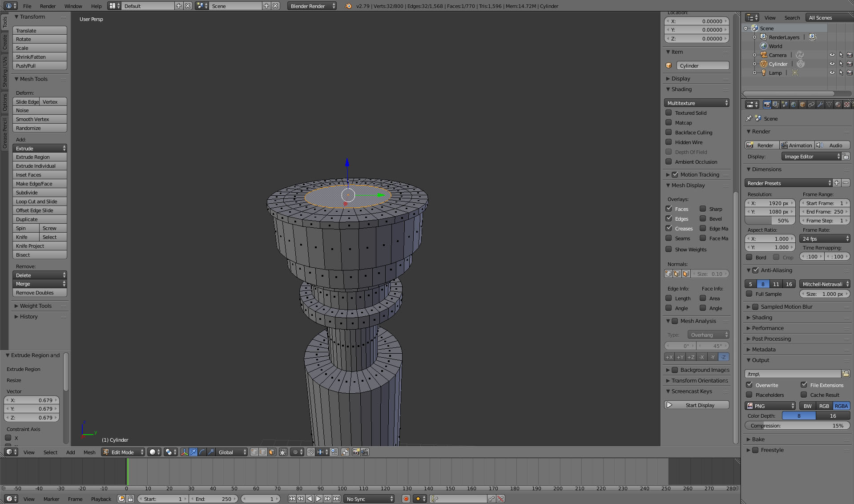This screenshot has height=504, width=854.
Task: Expand the Camera node in outliner
Action: coord(754,55)
